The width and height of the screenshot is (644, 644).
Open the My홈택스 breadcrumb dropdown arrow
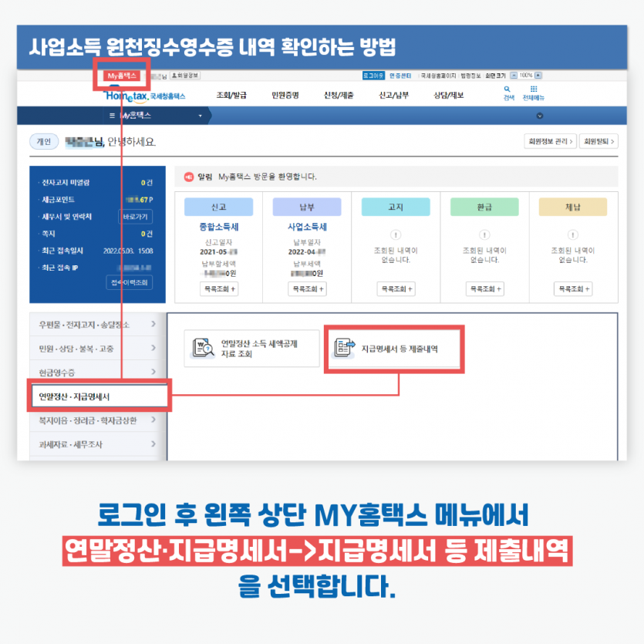(200, 116)
